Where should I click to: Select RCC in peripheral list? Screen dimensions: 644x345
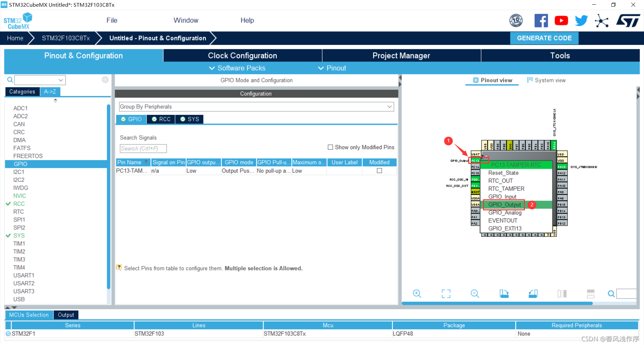[19, 204]
